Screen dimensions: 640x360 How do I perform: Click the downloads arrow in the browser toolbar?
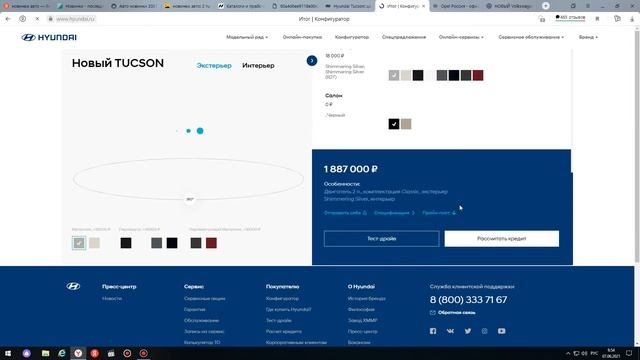632,19
